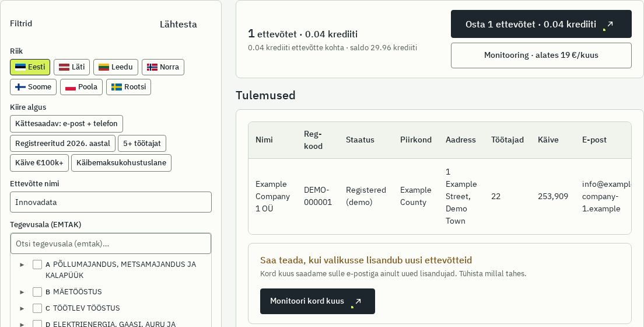
Task: Check the C Töötlev tööstus checkbox
Action: [37, 308]
